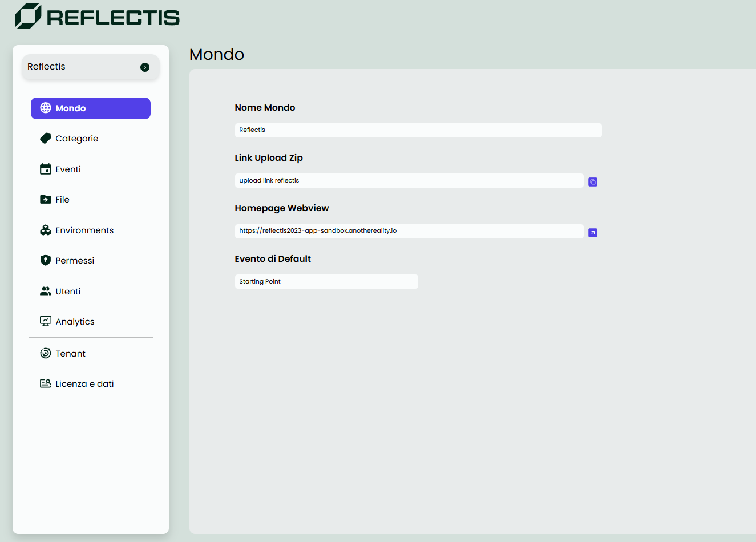Click the Eventi calendar icon
Viewport: 756px width, 542px height.
click(x=46, y=169)
